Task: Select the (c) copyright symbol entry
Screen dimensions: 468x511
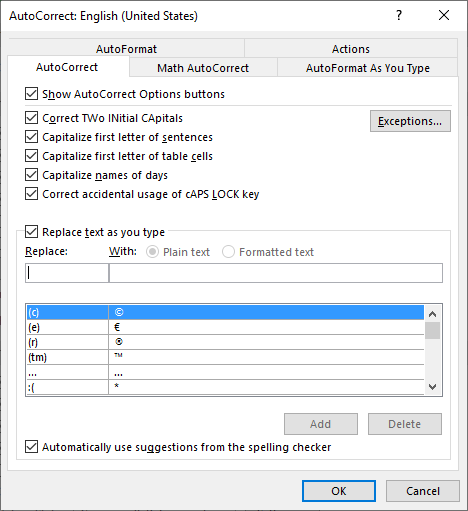Action: [x=225, y=312]
